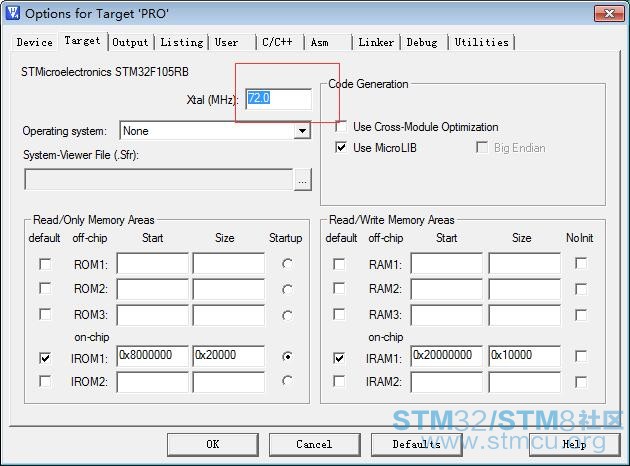Confirm settings with the OK button

pos(213,444)
